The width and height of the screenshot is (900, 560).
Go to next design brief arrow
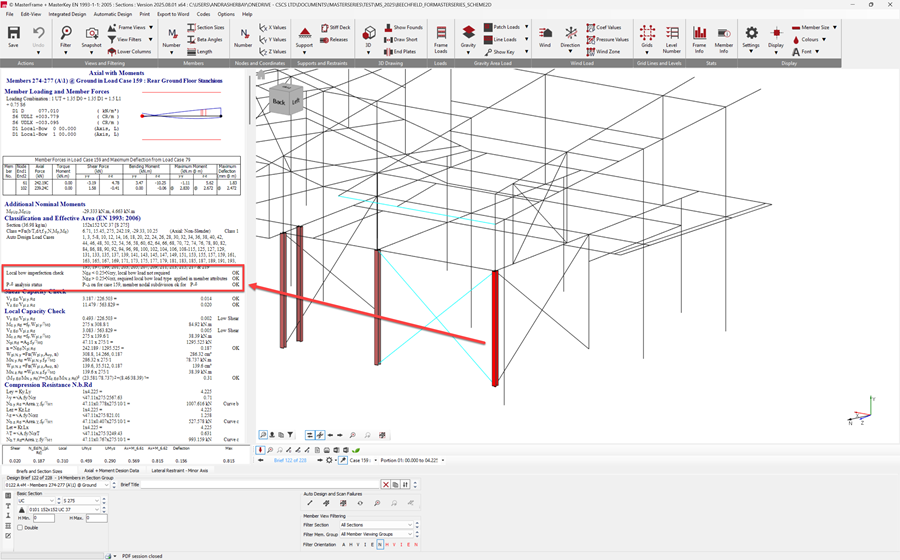[320, 460]
